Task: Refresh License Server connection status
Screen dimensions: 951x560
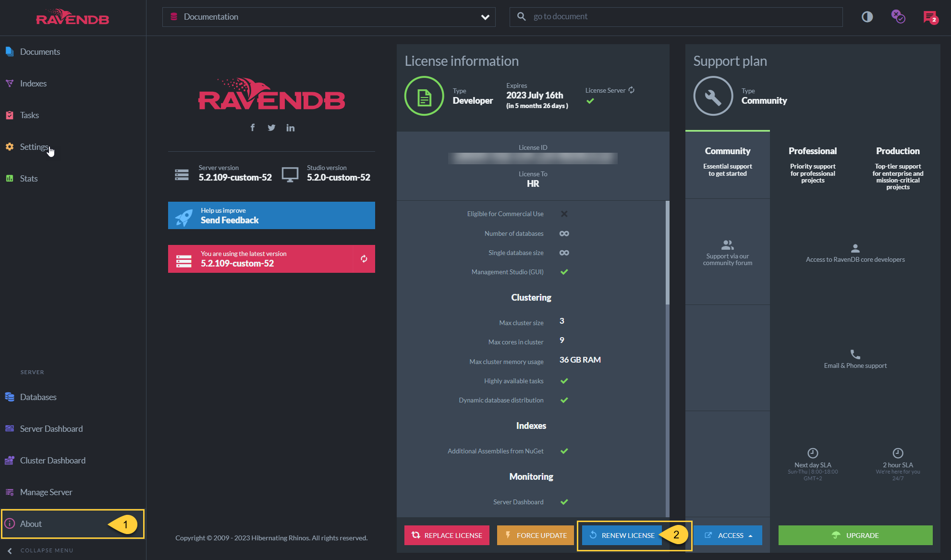Action: point(632,90)
